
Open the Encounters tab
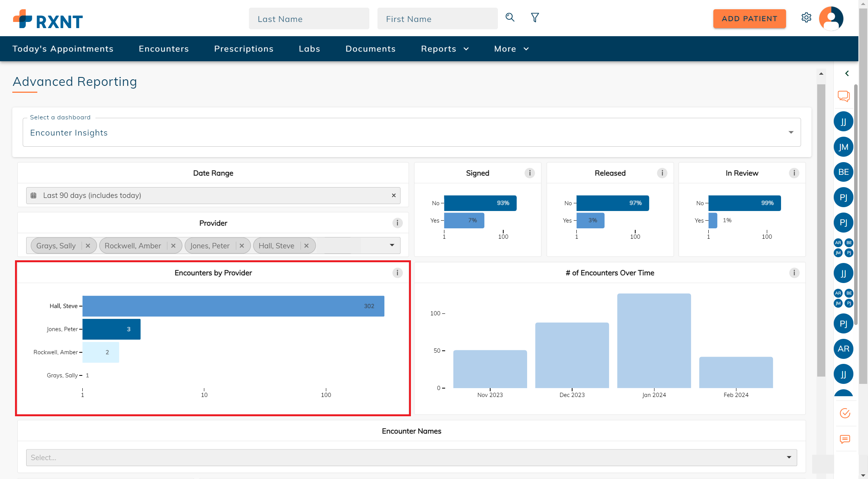(x=164, y=49)
